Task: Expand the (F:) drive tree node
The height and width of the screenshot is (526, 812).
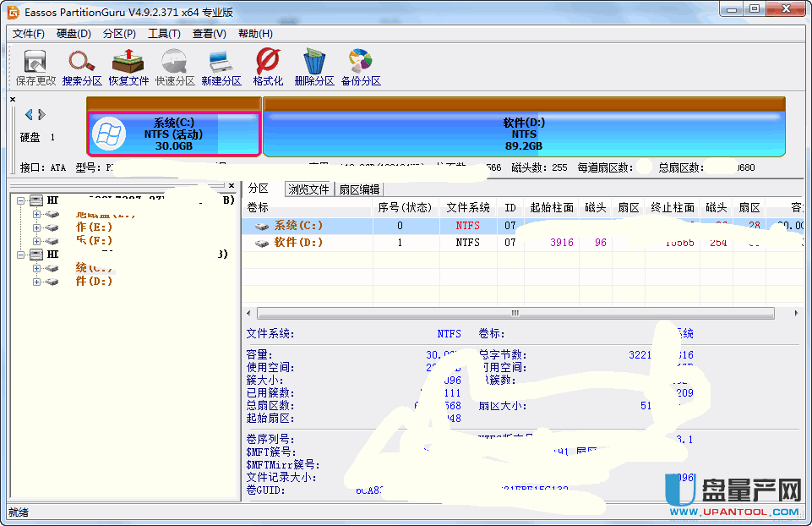Action: coord(36,240)
